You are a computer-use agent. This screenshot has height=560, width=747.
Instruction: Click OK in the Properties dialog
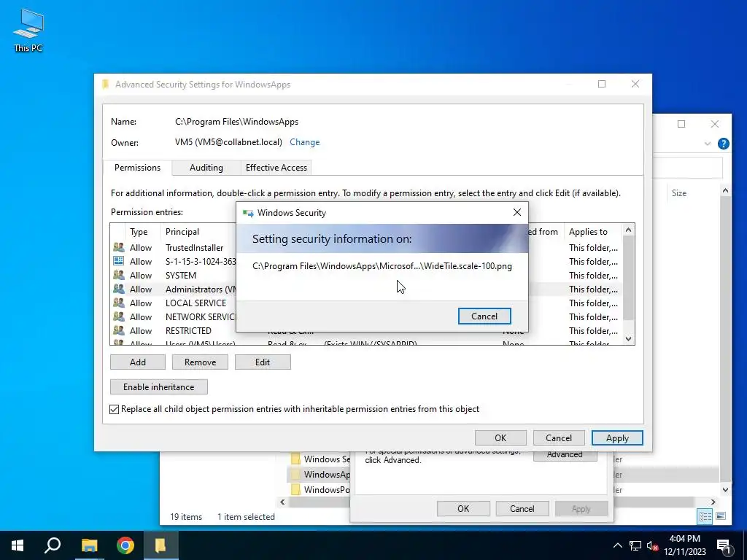click(463, 508)
